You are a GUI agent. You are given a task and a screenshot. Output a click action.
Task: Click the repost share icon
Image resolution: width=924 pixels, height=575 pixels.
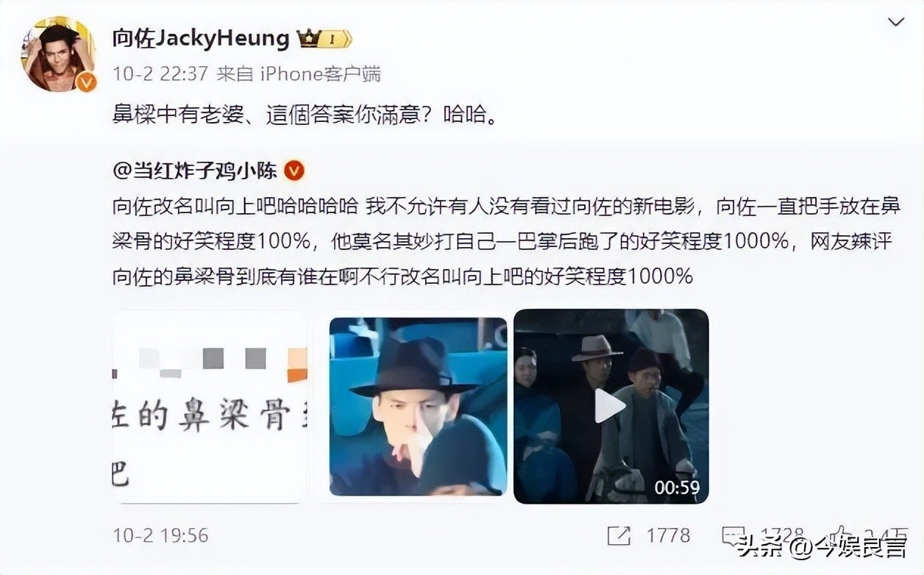coord(619,535)
